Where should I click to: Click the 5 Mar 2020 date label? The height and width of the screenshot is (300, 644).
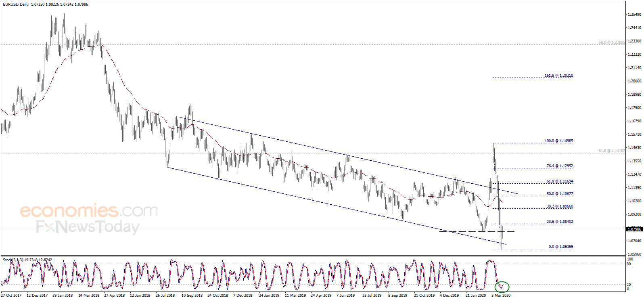(x=501, y=296)
